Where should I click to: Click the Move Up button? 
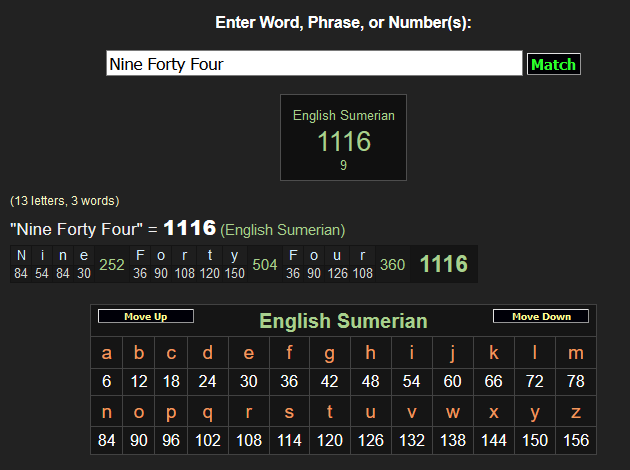coord(145,316)
